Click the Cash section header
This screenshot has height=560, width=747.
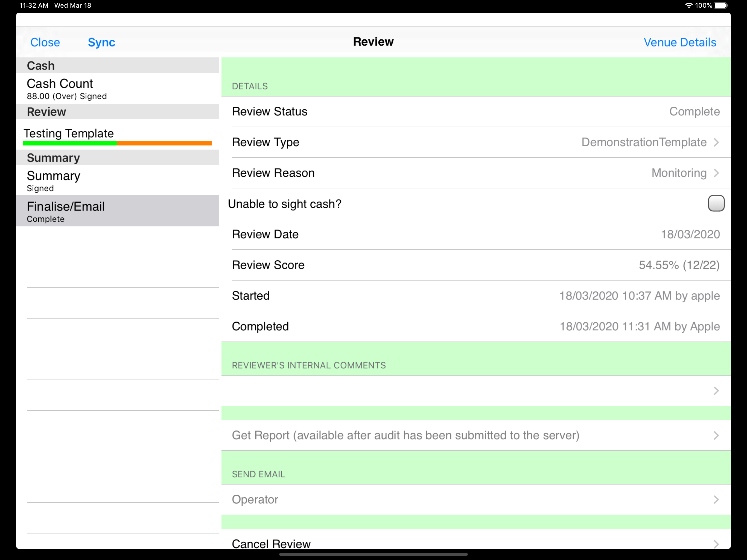pos(118,65)
